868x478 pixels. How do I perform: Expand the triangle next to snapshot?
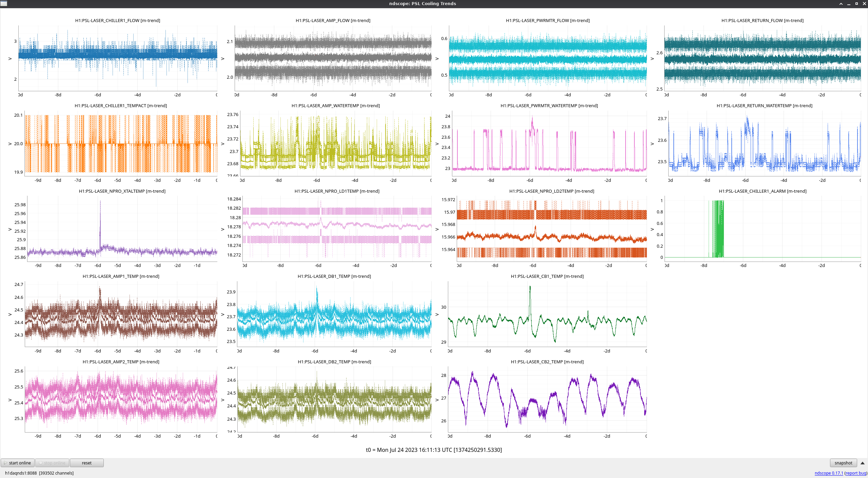coord(863,463)
